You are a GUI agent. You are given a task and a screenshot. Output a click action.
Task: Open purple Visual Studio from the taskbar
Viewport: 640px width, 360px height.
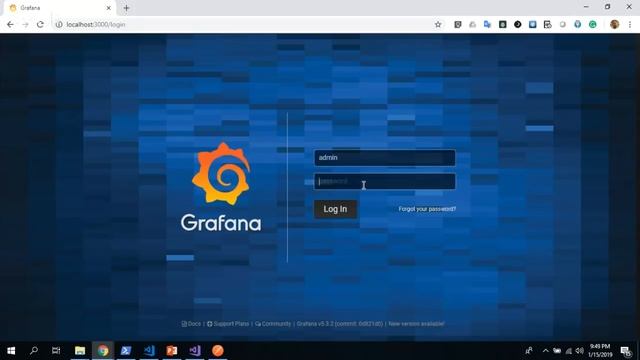(195, 351)
